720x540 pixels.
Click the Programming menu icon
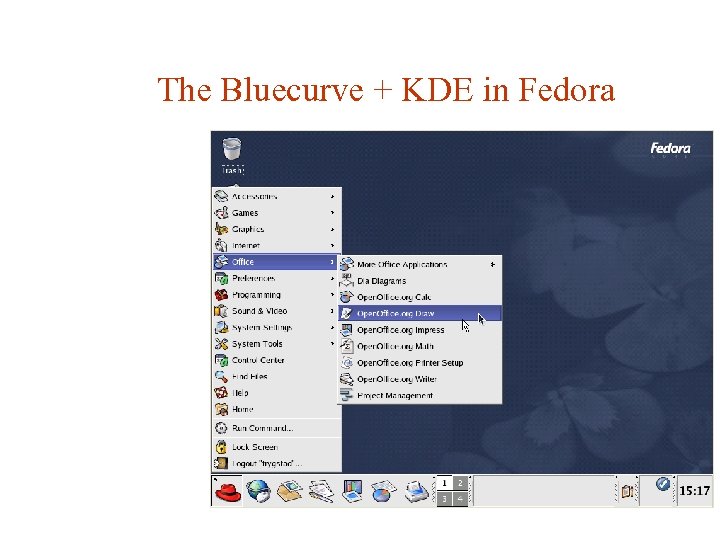221,294
